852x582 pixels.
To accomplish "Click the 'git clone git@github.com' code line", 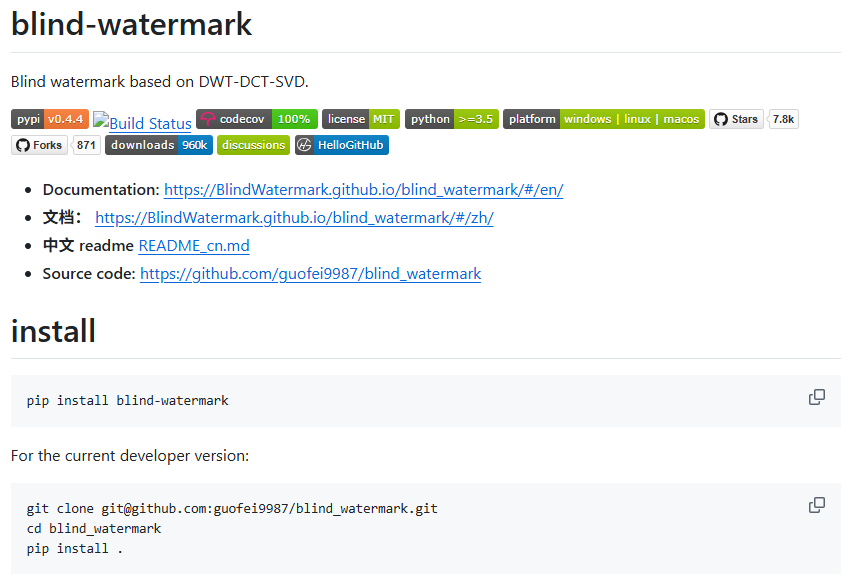I will coord(232,509).
